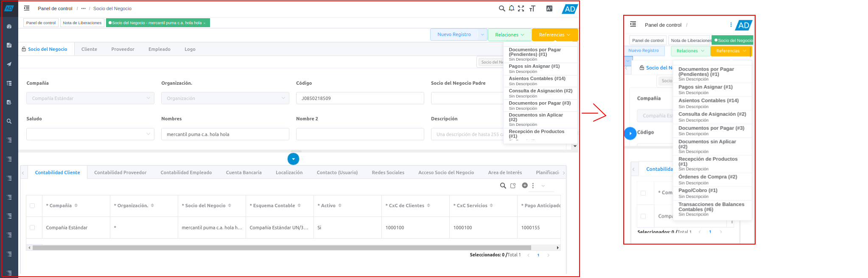
Task: Expand the Saludo dropdown
Action: 90,134
